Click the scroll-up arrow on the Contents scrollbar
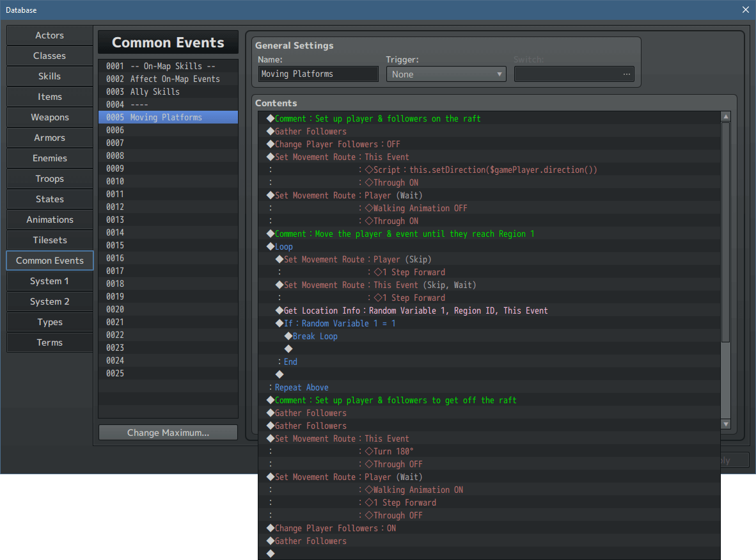756x560 pixels. [725, 116]
